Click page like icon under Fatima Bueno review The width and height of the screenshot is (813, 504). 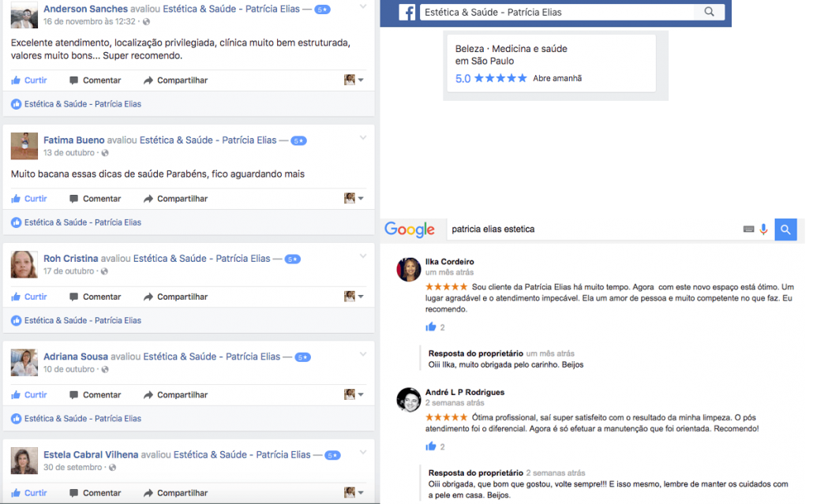click(x=16, y=222)
